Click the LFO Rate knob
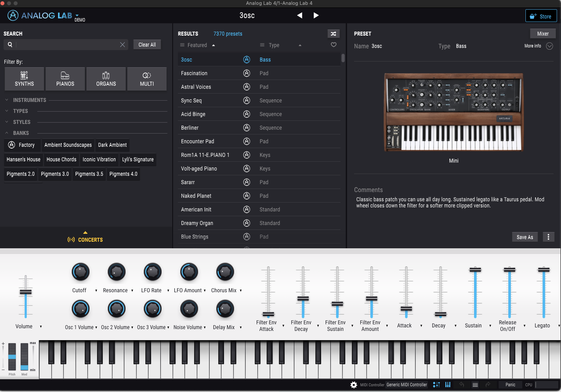561x392 pixels. point(152,272)
